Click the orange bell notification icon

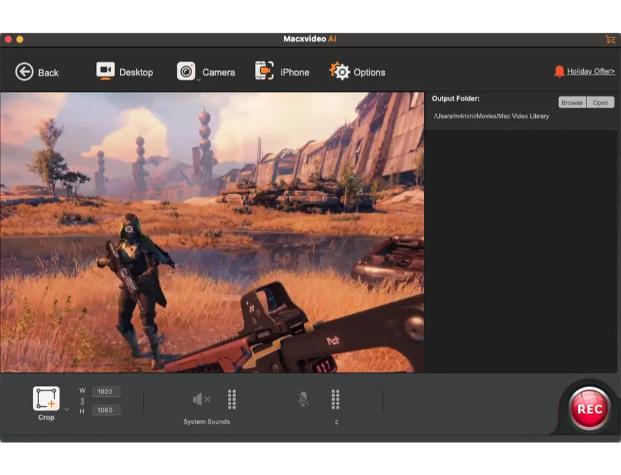(x=559, y=72)
